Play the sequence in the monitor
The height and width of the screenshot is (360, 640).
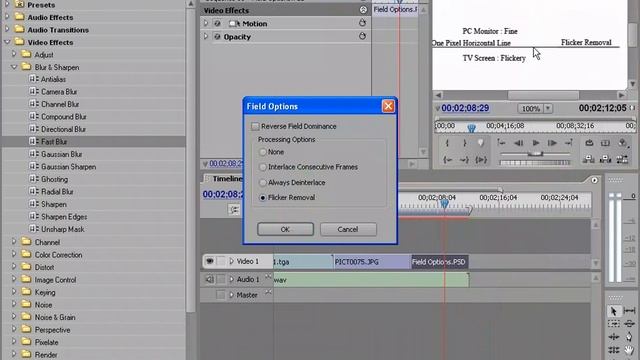(536, 143)
